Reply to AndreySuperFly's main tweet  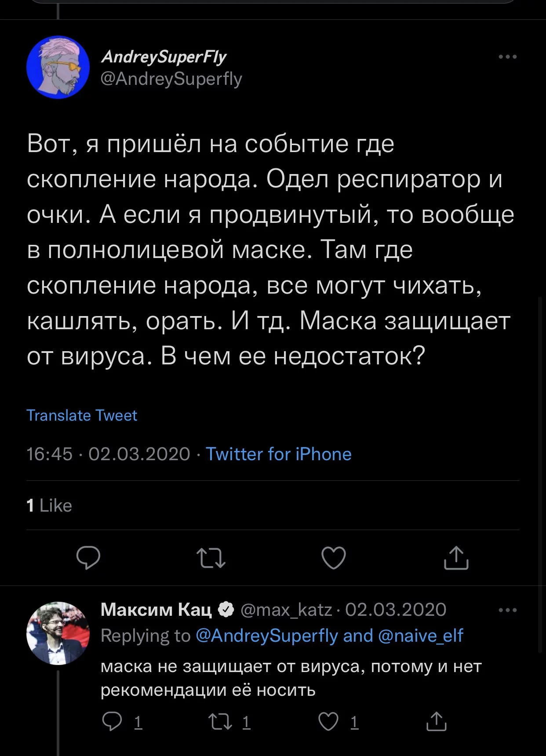coord(88,557)
